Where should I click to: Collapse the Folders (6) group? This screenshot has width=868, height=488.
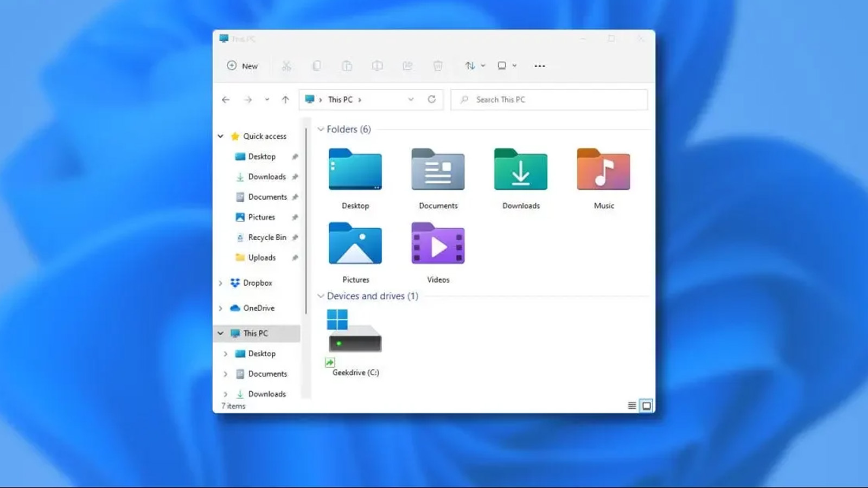[321, 129]
